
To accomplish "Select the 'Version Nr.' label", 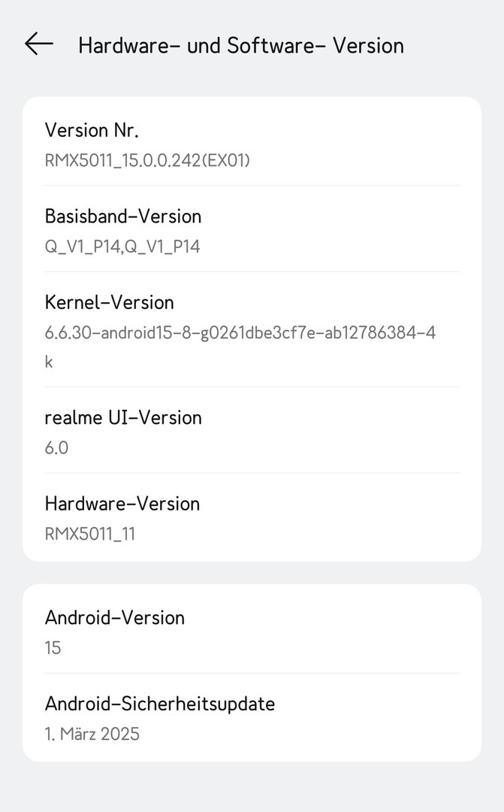I will (92, 130).
